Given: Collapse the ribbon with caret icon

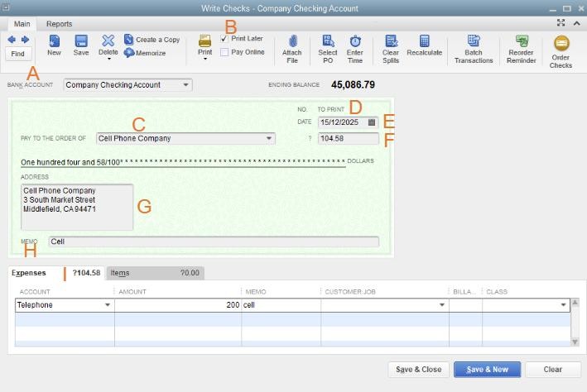Looking at the screenshot, I should coord(577,23).
